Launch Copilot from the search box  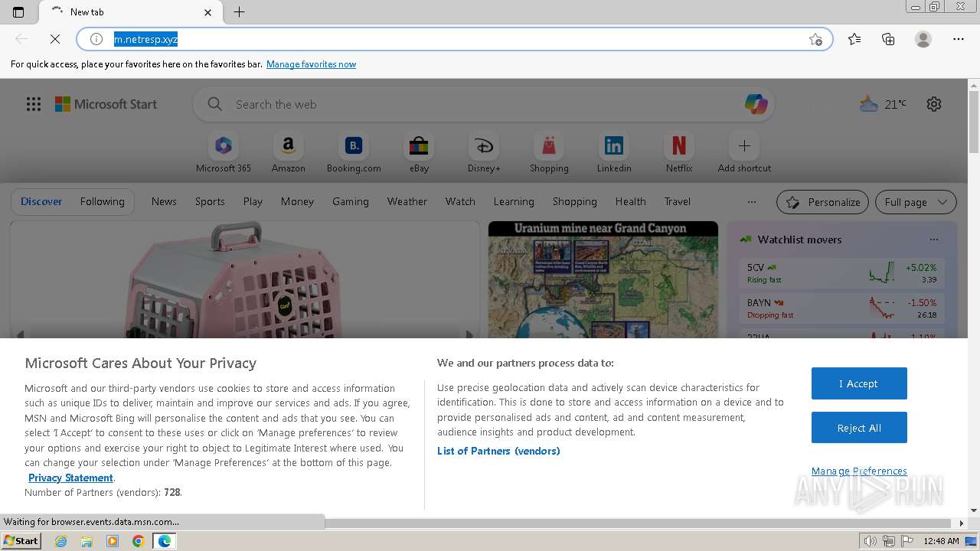pos(756,104)
